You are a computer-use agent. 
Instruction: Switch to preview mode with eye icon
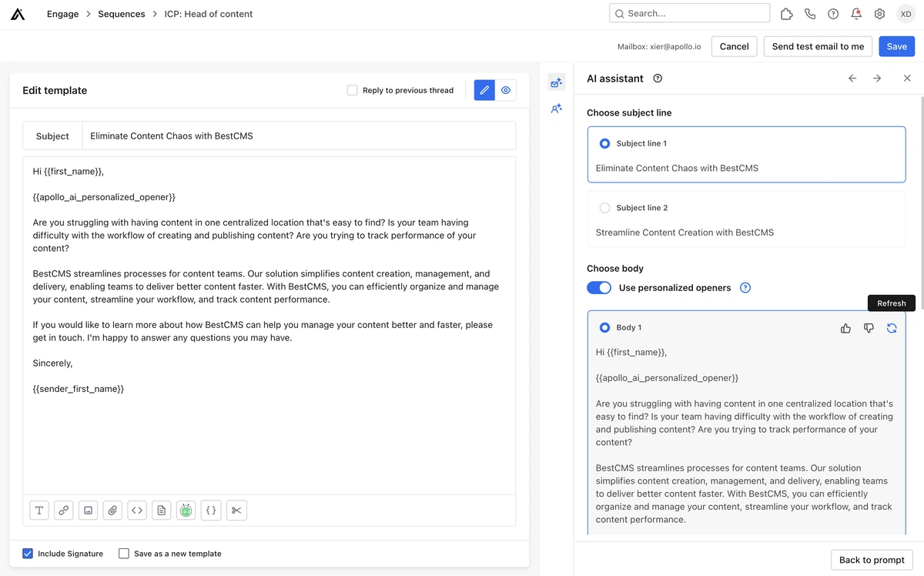[x=506, y=90]
